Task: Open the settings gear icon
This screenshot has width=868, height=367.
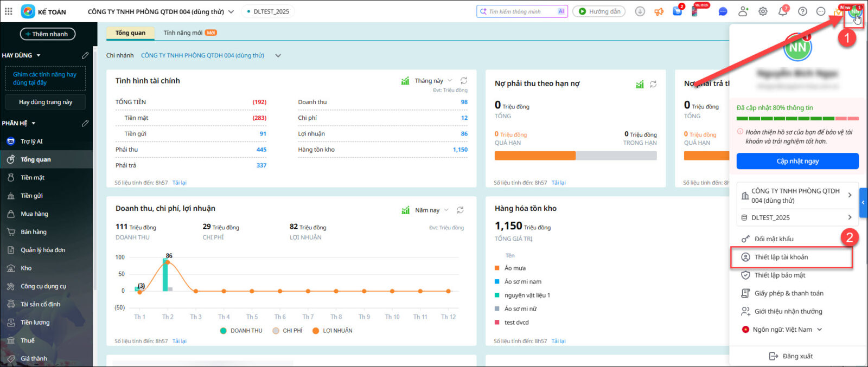Action: coord(763,11)
